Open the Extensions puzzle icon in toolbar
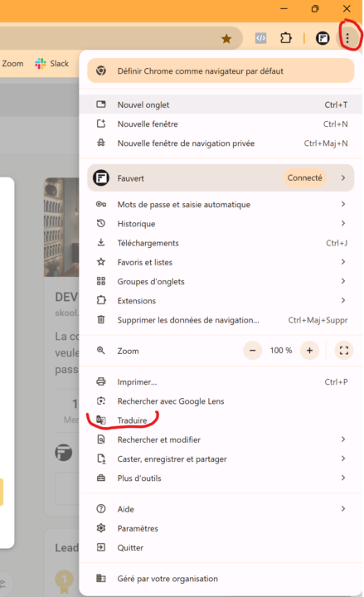The width and height of the screenshot is (364, 597). [286, 38]
